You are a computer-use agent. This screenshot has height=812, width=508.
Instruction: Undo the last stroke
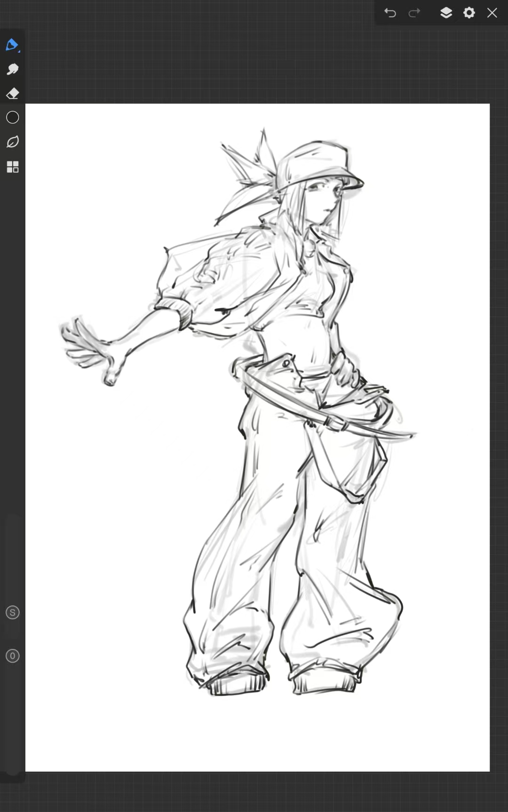pyautogui.click(x=390, y=13)
